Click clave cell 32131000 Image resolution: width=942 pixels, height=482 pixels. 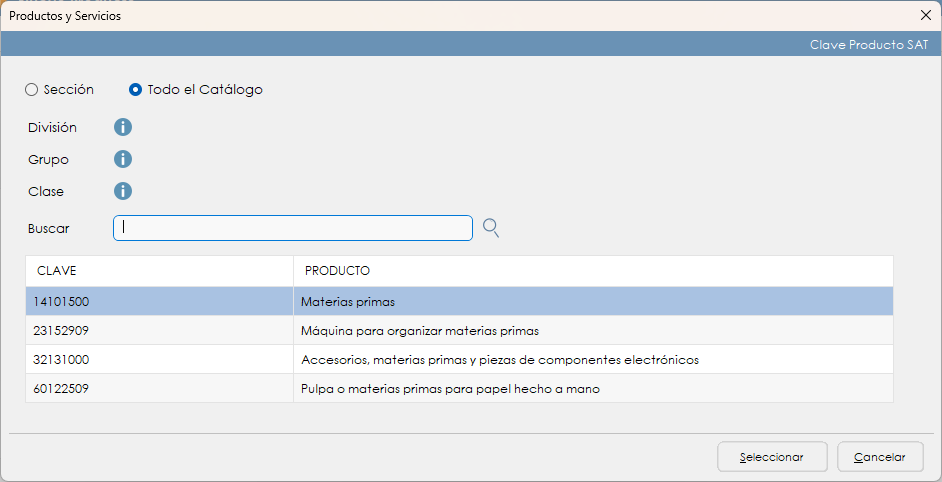[x=62, y=359]
